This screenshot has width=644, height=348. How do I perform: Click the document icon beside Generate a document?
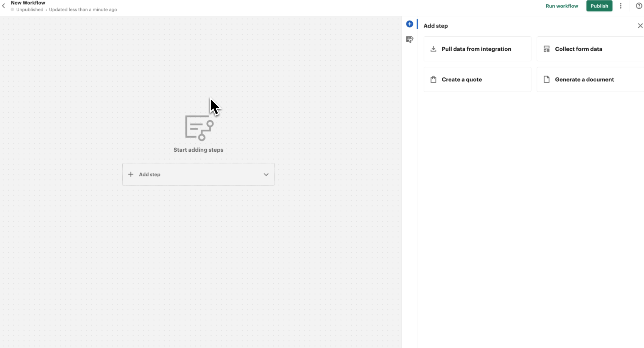[x=546, y=79]
